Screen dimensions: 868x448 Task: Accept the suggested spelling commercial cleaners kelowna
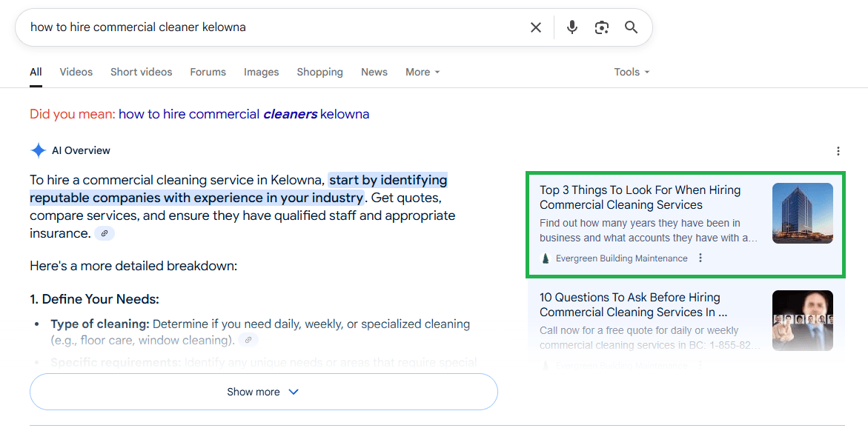(246, 114)
